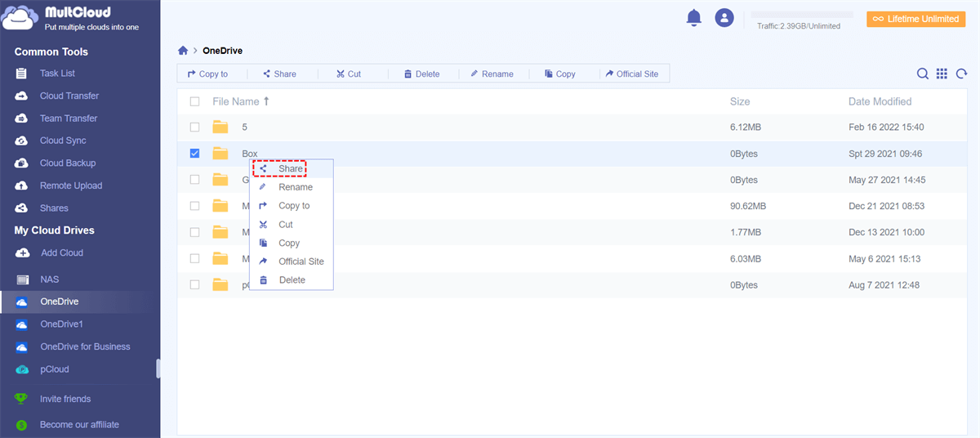
Task: Click the search magnifier icon
Action: [x=923, y=74]
